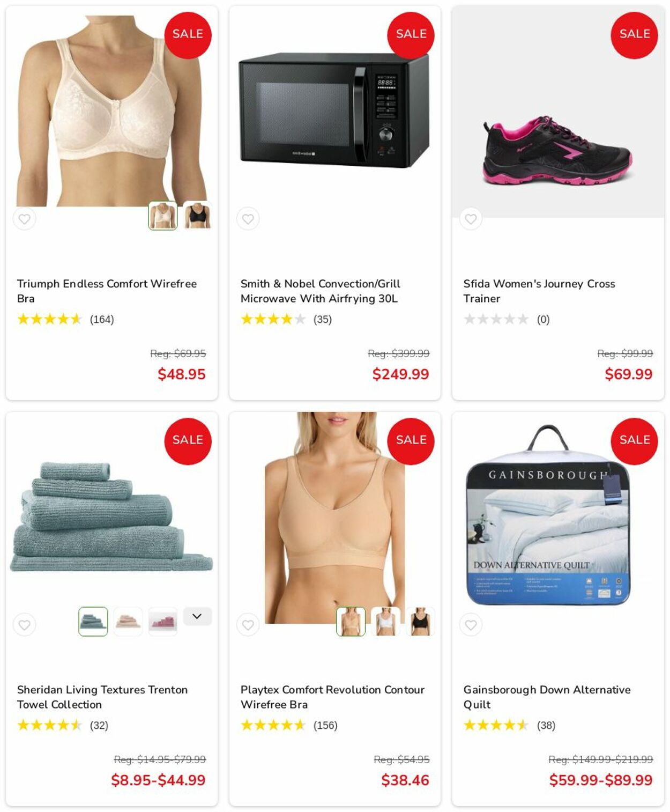Select beige colour swatch for Triumph bra
Viewport: 670px width, 812px height.
(x=163, y=216)
